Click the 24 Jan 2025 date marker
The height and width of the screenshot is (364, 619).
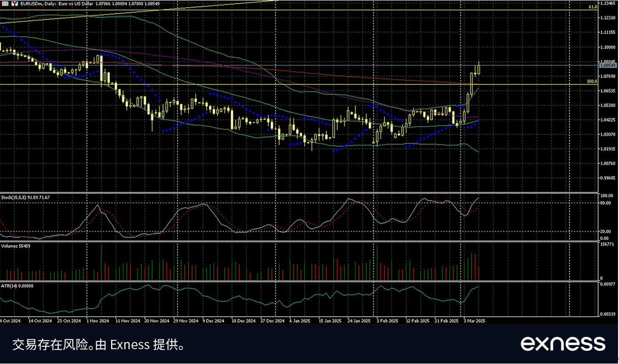(x=359, y=321)
